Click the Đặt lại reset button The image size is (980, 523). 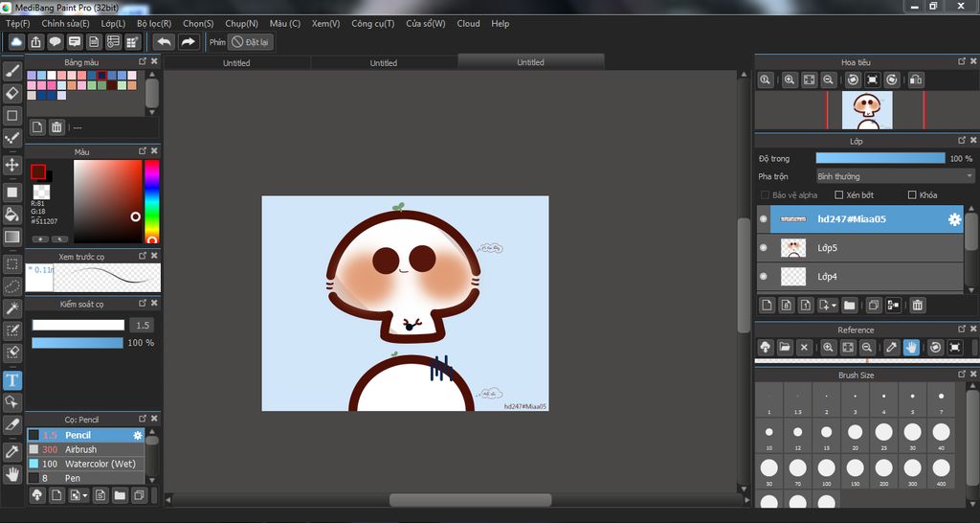pyautogui.click(x=251, y=42)
